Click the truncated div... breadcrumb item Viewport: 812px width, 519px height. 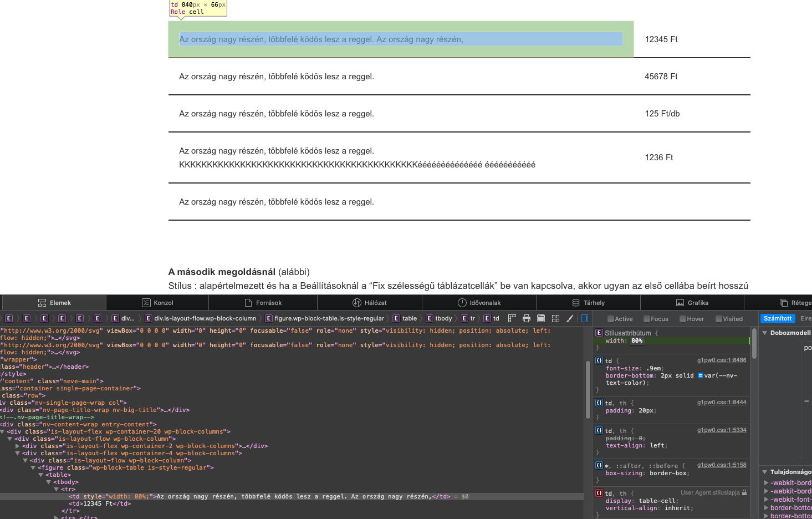tap(124, 318)
